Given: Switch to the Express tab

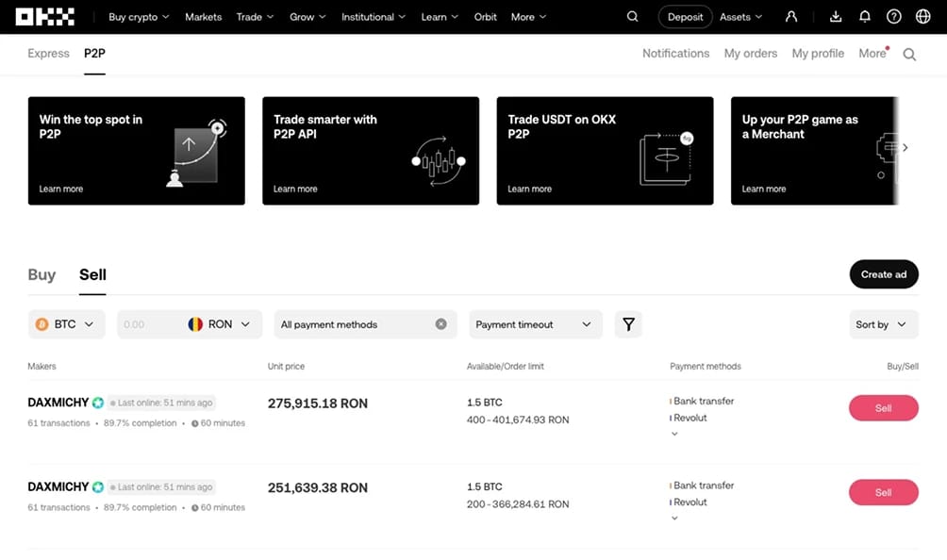Looking at the screenshot, I should [48, 53].
